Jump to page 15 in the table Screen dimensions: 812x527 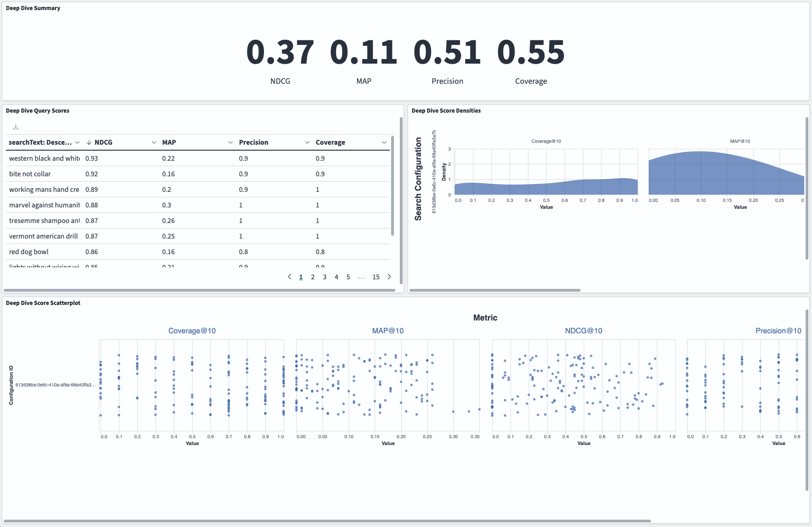(x=376, y=277)
